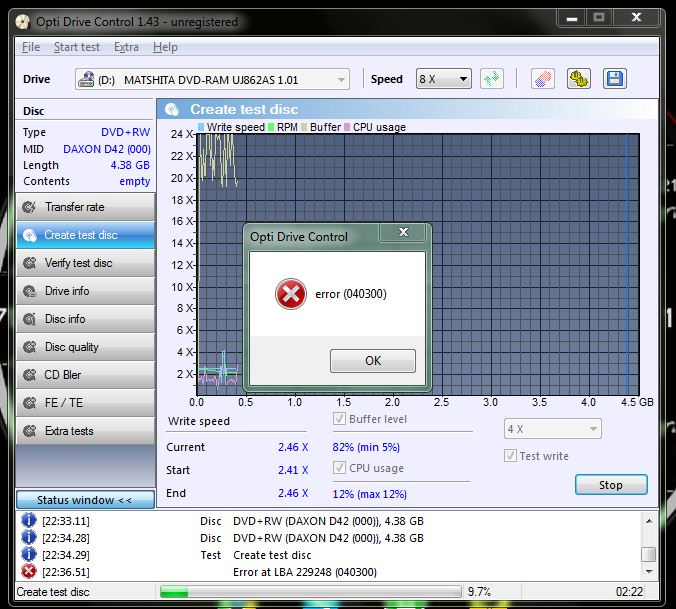Click the 'Error at LBA 229248 (040300)' log text
The image size is (676, 609).
tap(305, 572)
